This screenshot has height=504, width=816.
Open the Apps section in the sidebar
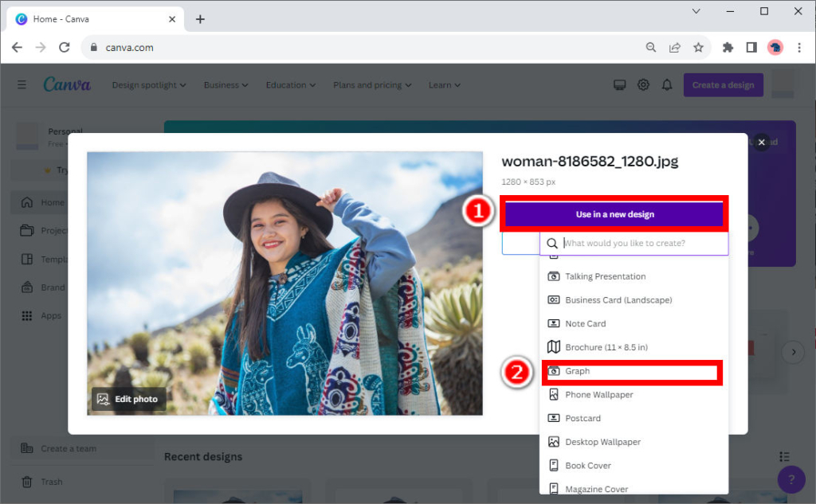pyautogui.click(x=49, y=315)
